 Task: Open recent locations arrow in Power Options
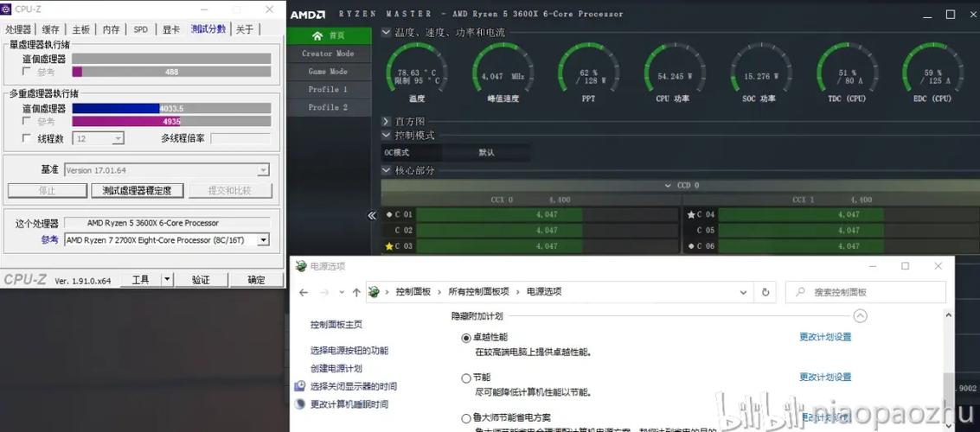[x=342, y=292]
